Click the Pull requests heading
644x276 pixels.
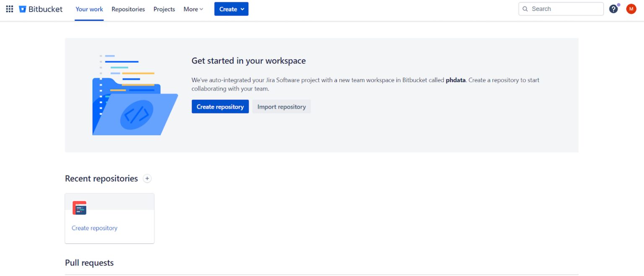coord(89,263)
